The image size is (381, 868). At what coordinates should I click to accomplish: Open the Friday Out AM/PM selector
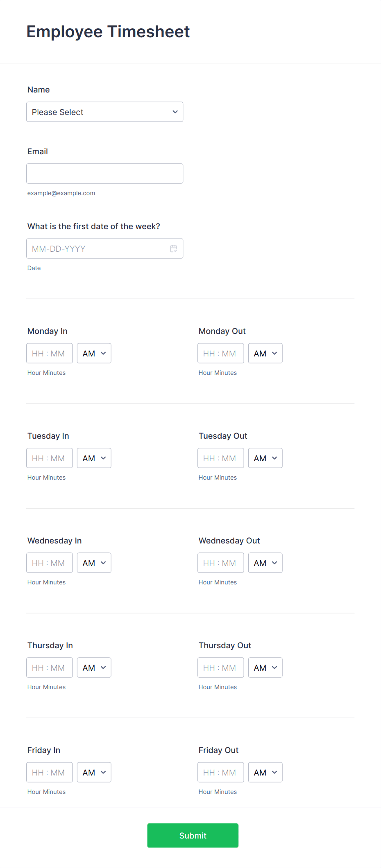(x=265, y=772)
